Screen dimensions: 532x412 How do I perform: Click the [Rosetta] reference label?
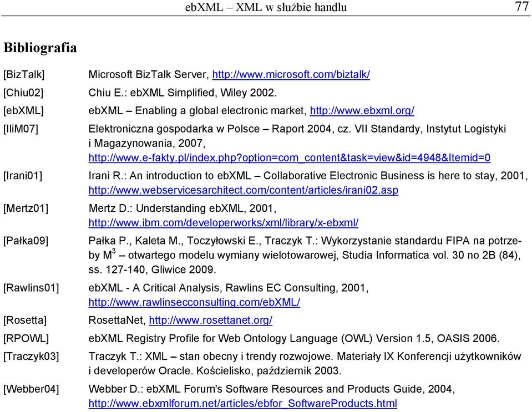25,320
